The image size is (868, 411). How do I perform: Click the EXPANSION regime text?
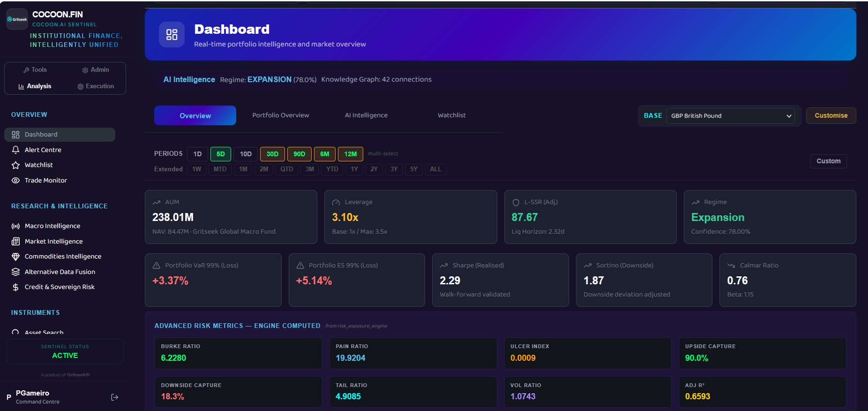tap(269, 80)
